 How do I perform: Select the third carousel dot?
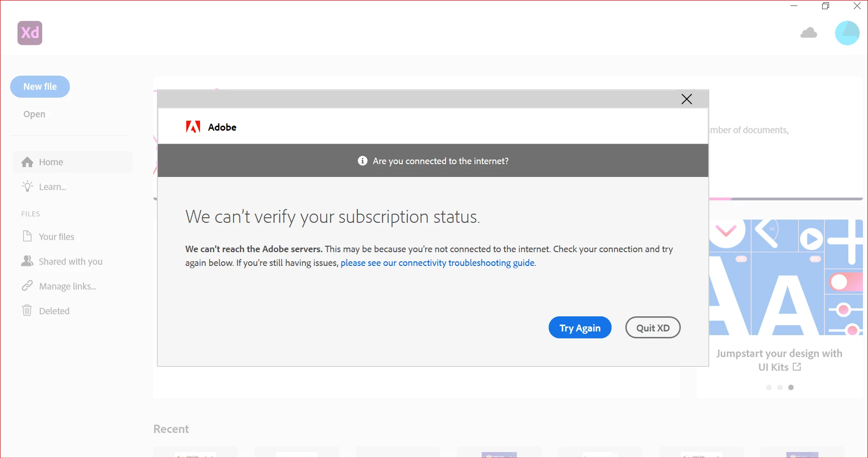pos(791,387)
